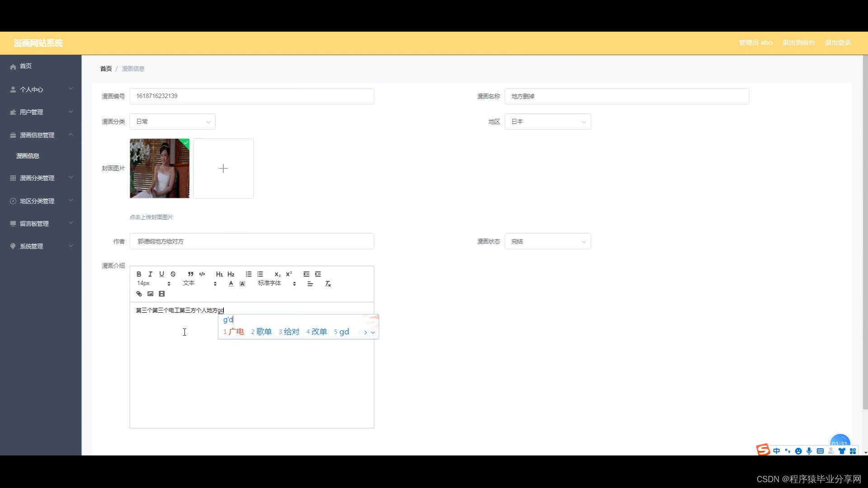This screenshot has height=488, width=868.
Task: Insert a video in editor
Action: pyautogui.click(x=161, y=294)
